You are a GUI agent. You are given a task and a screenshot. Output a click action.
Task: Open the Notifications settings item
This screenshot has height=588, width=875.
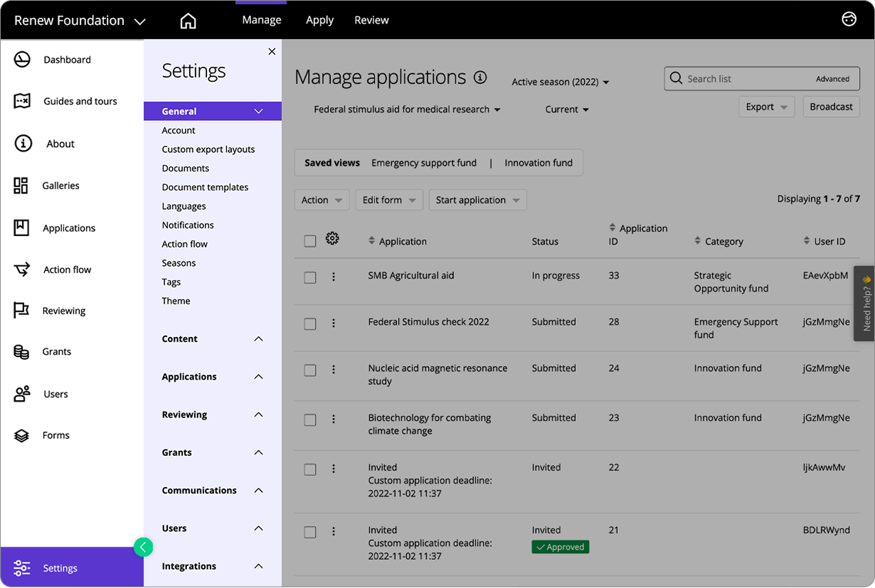(187, 225)
